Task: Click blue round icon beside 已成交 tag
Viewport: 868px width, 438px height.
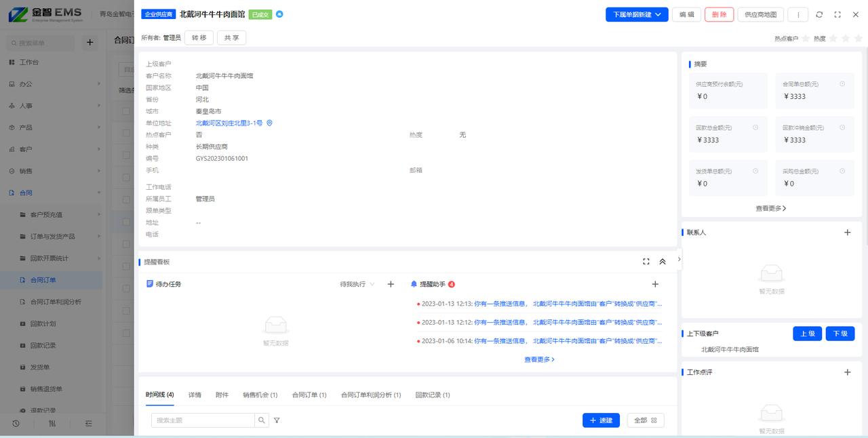Action: pos(279,14)
